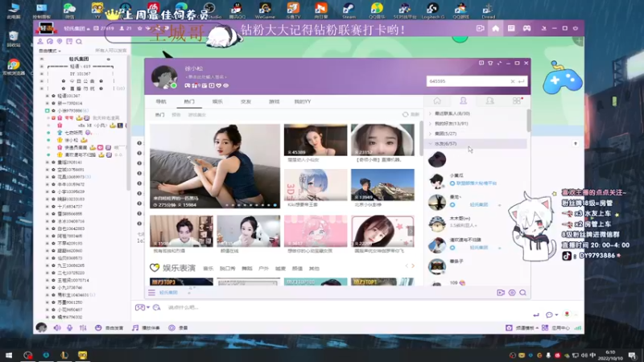The image size is (644, 362).
Task: Open the profile avatar in YY window
Action: 164,76
